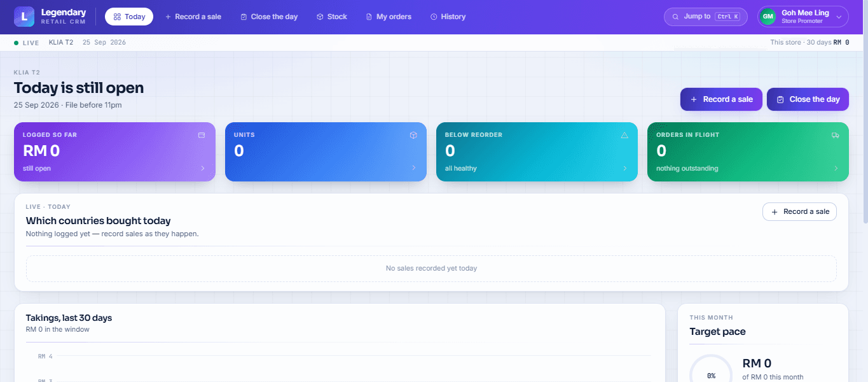The width and height of the screenshot is (868, 382).
Task: Go to Close the day nav tab
Action: click(x=269, y=17)
